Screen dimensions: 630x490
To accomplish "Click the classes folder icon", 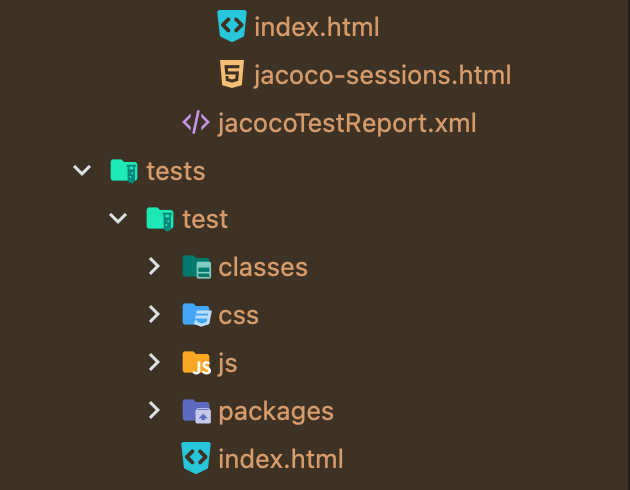I will pos(196,267).
